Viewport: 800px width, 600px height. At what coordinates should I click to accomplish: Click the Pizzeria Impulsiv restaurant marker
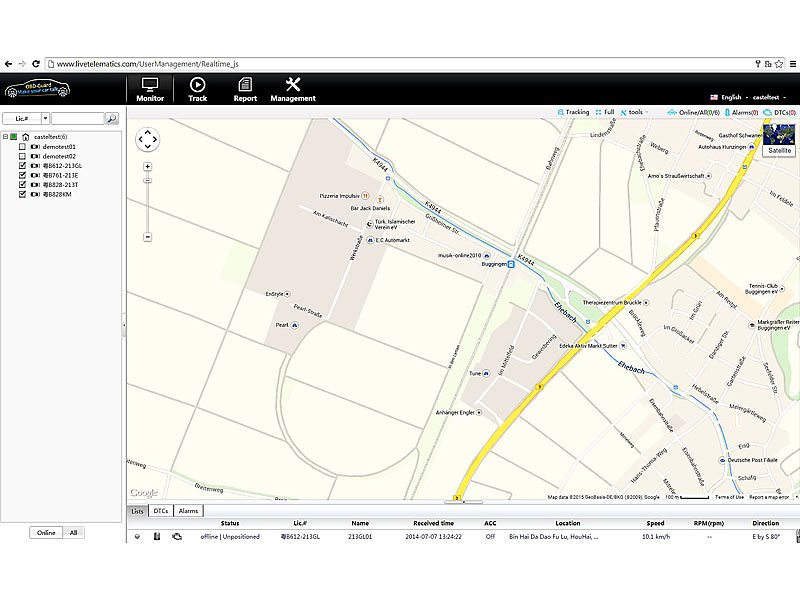365,196
